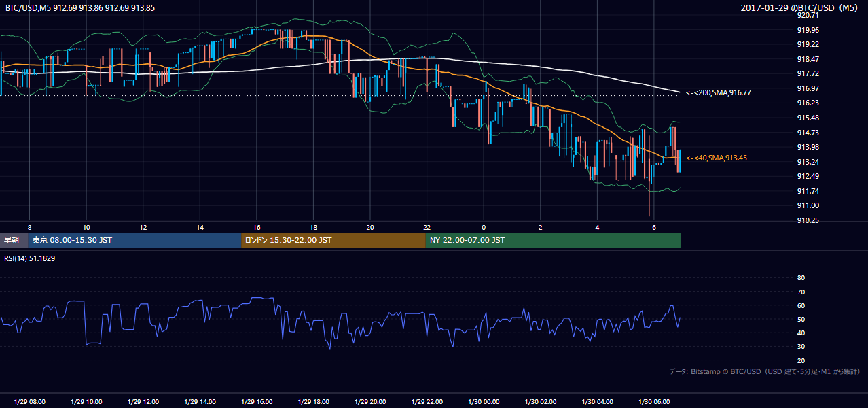The width and height of the screenshot is (868, 408).
Task: Select the 1/29 12:00 date label
Action: point(143,402)
